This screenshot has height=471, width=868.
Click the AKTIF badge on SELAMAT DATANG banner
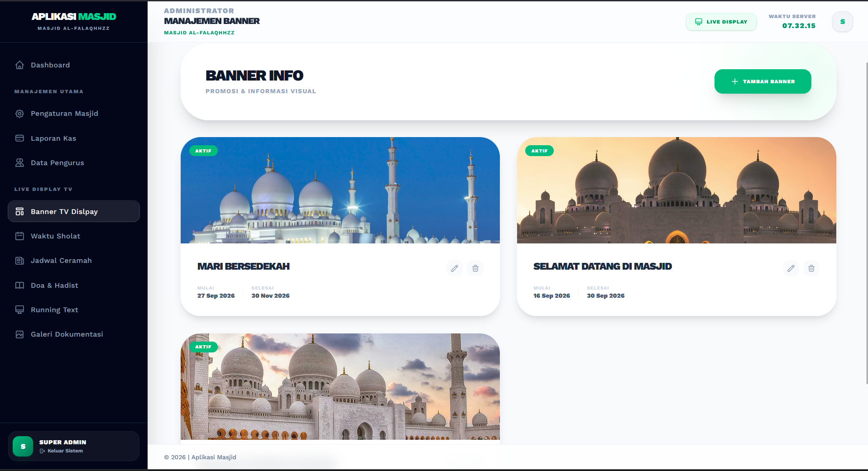(x=539, y=151)
